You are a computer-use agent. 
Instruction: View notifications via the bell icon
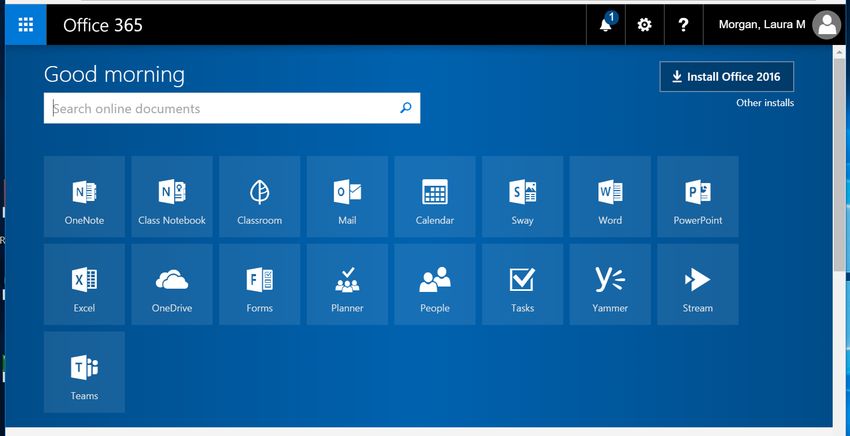point(606,24)
